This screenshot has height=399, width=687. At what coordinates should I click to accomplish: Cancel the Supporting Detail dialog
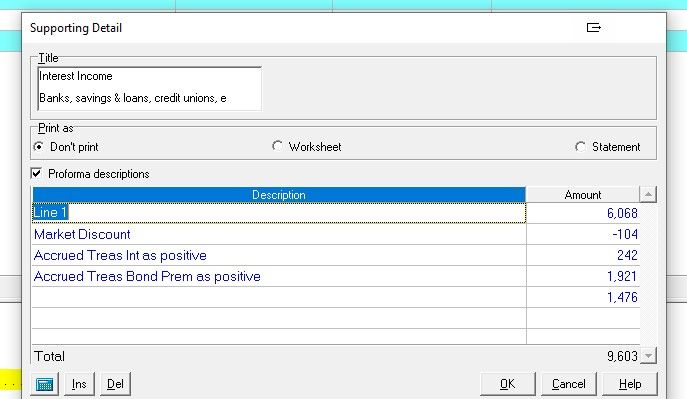coord(569,384)
